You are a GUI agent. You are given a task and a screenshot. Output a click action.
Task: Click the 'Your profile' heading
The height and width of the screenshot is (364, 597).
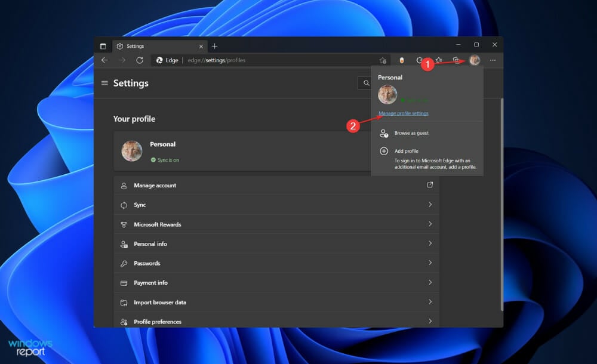click(x=134, y=119)
